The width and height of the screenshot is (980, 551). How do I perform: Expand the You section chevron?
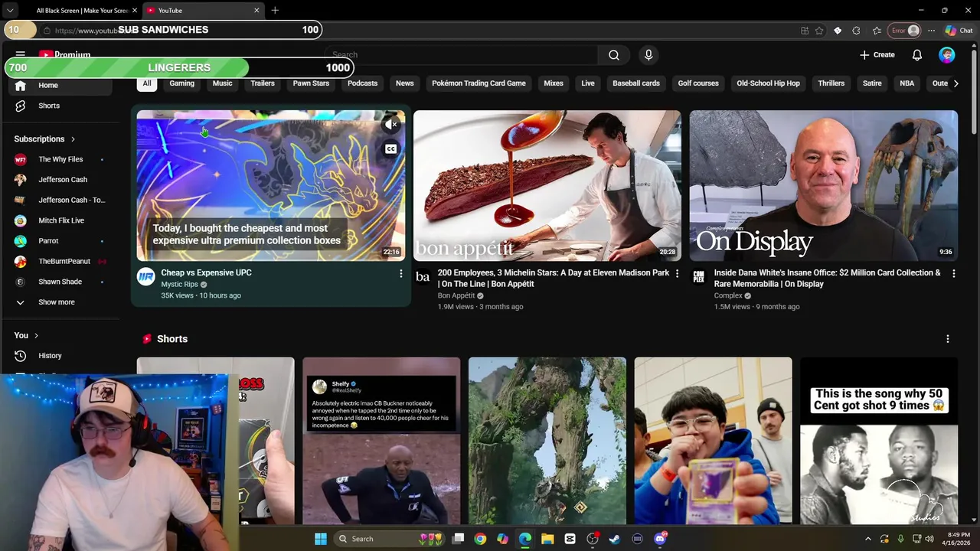(36, 335)
